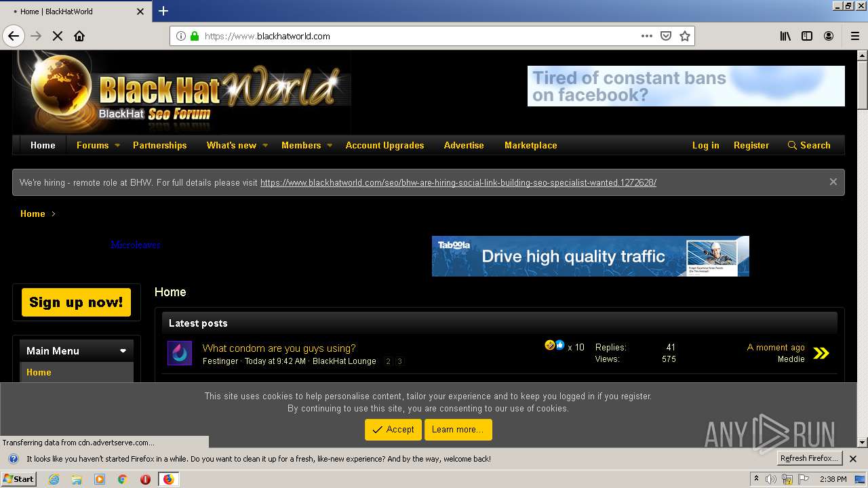Click the Firefox taskbar button

click(168, 479)
